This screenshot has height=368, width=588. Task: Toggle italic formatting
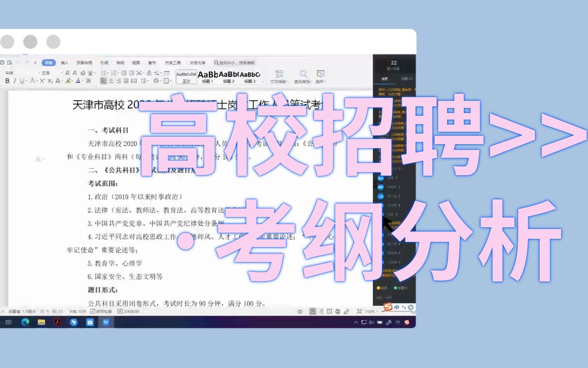click(x=14, y=81)
